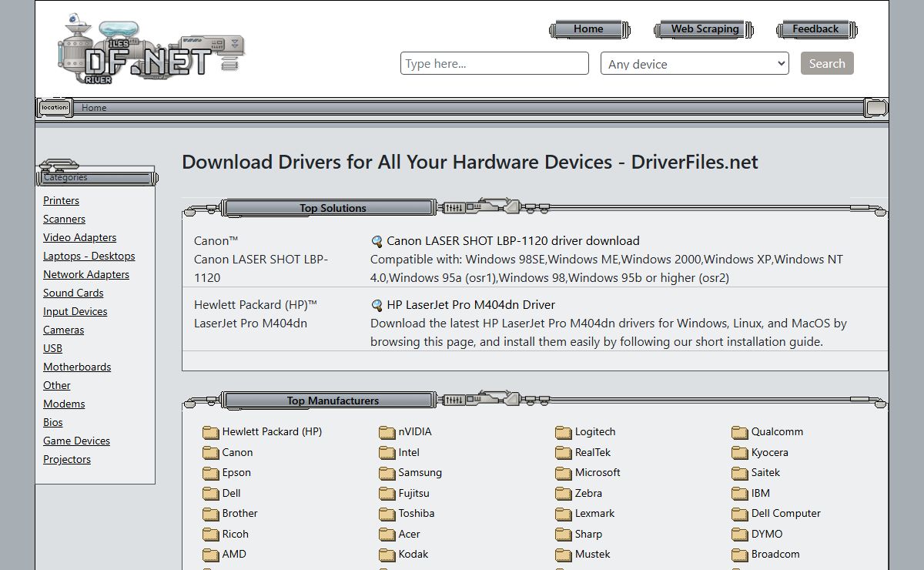Click the folder icon next to Toshiba
The height and width of the screenshot is (570, 924).
pos(387,514)
